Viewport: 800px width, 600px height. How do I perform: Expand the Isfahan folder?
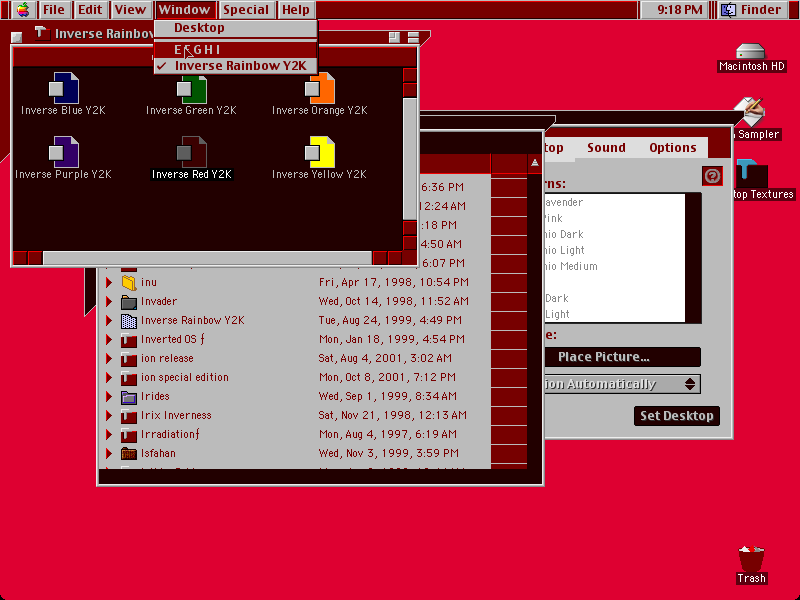click(x=109, y=454)
